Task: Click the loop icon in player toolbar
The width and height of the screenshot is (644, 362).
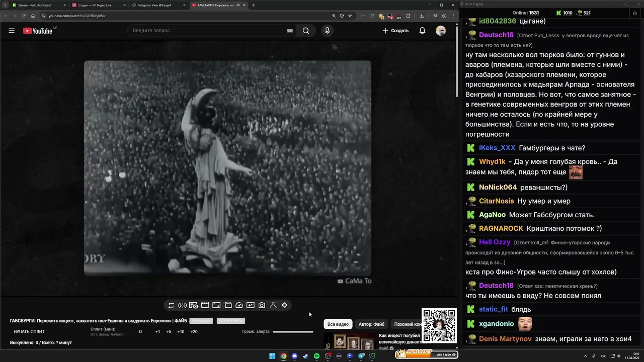Action: coord(171,305)
